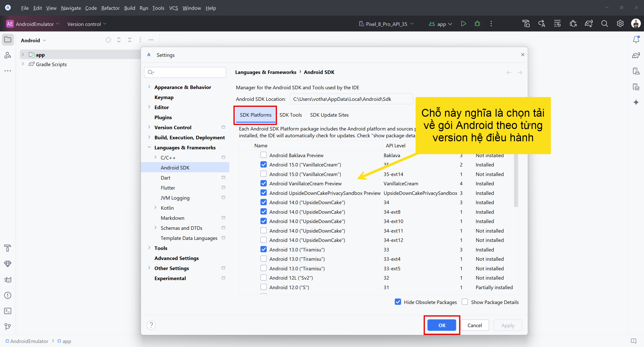Open the Resource Manager sidebar icon
The image size is (644, 347).
click(8, 55)
